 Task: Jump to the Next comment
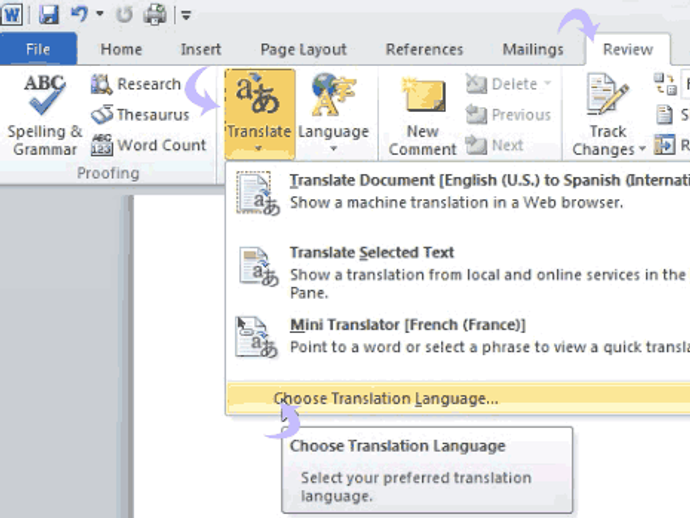click(x=495, y=145)
